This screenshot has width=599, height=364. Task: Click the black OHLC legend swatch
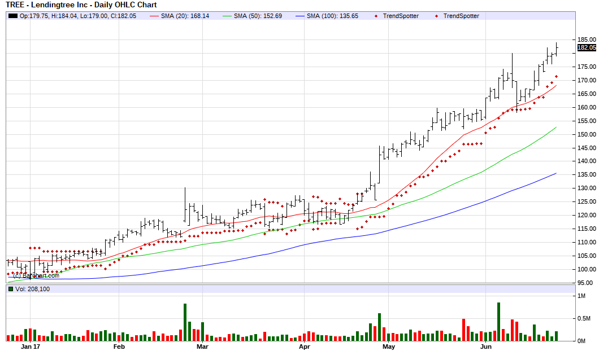click(x=13, y=16)
